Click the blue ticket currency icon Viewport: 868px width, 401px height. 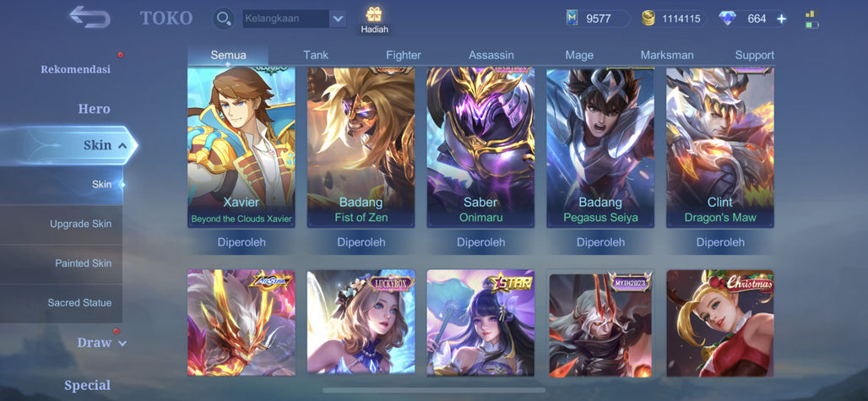coord(572,19)
